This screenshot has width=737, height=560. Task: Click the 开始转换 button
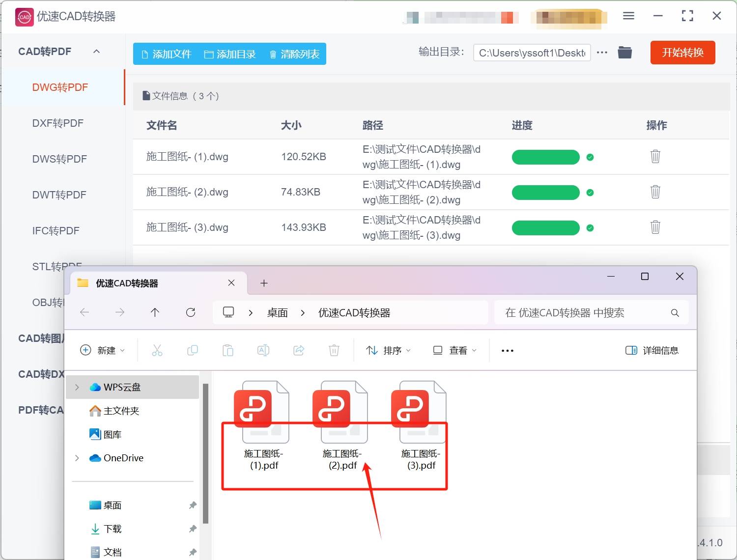click(682, 53)
